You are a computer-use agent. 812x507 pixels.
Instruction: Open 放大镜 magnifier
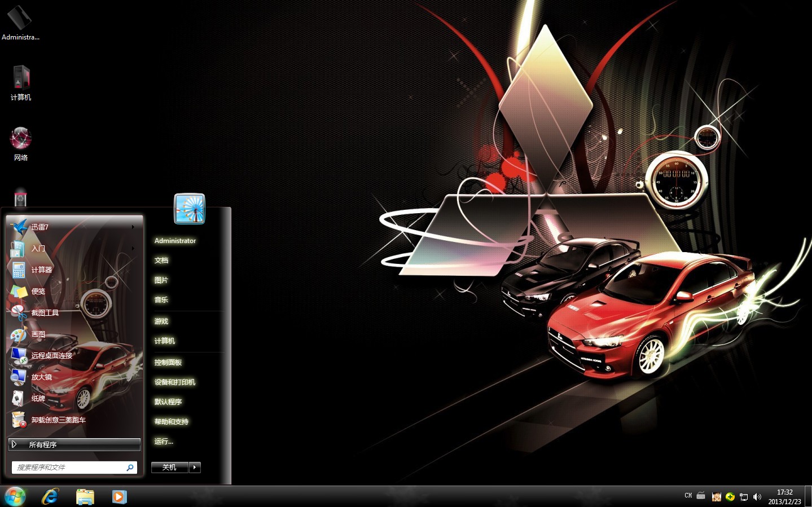pos(73,377)
